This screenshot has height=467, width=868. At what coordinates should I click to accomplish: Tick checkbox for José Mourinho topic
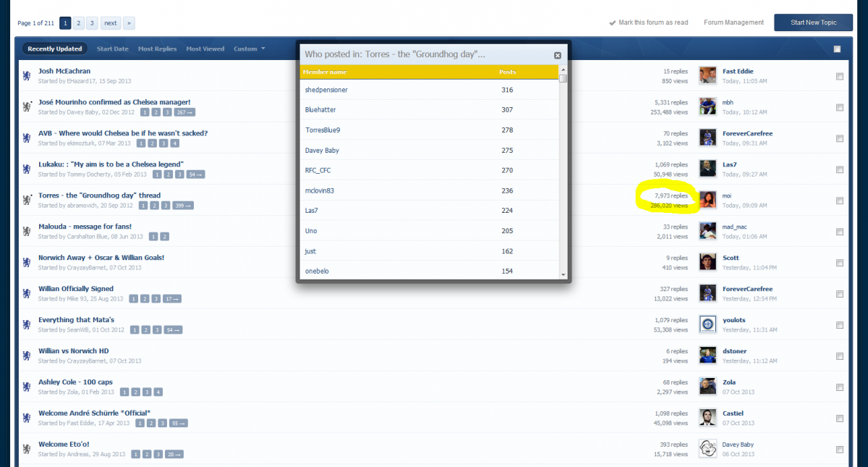840,108
